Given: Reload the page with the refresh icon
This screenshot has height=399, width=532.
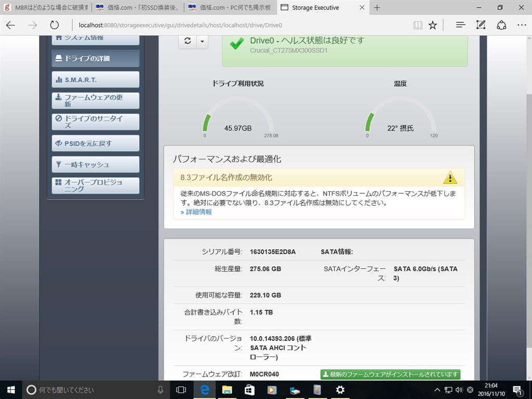Looking at the screenshot, I should [54, 25].
